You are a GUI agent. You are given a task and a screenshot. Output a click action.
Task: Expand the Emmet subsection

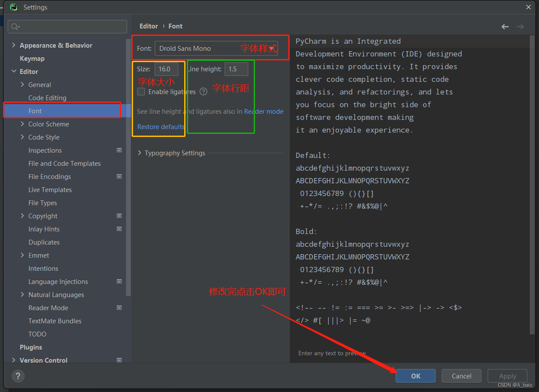[22, 255]
